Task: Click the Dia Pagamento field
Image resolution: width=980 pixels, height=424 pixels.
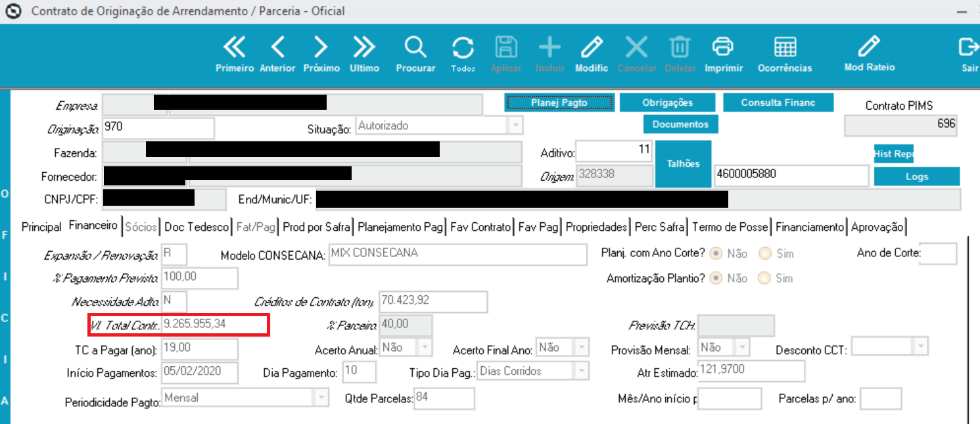Action: click(x=360, y=371)
